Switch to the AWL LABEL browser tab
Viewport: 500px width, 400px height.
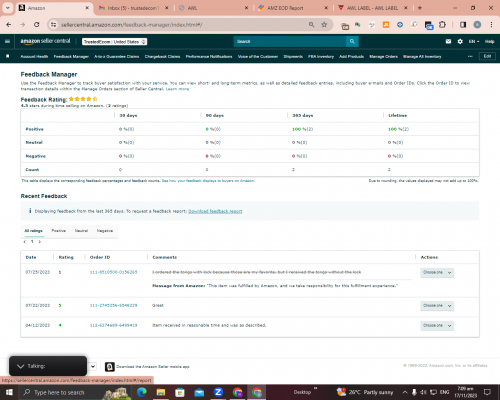[x=373, y=8]
